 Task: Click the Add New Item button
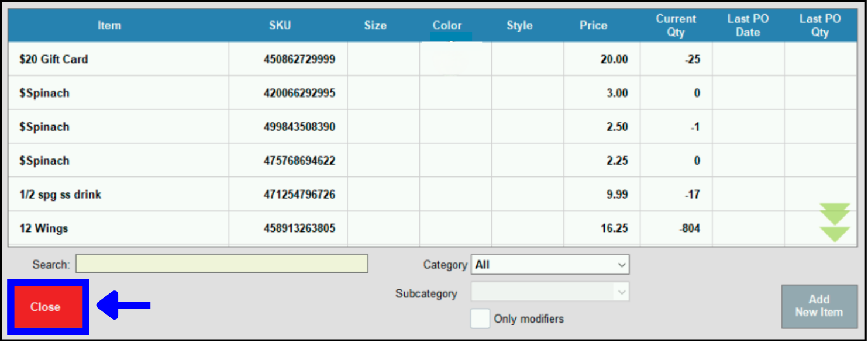click(818, 306)
